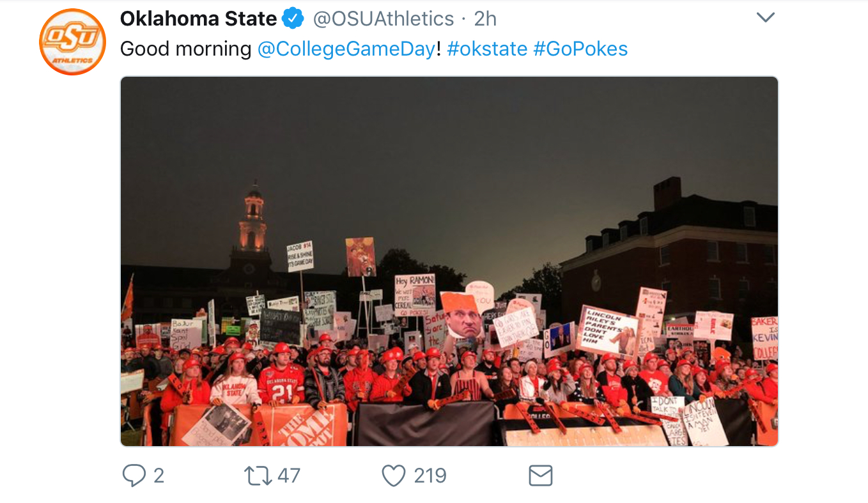Click the Oklahoma State OSU Athletics avatar

(x=72, y=42)
